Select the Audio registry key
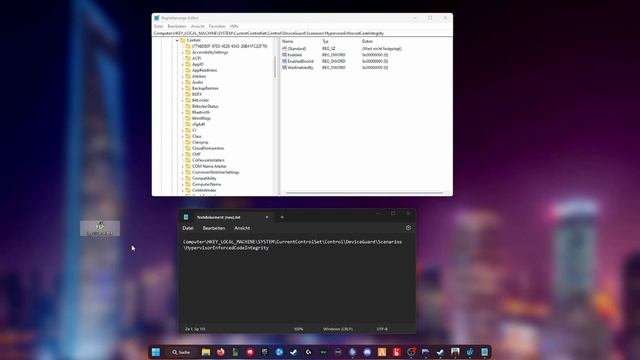The height and width of the screenshot is (360, 640). (x=197, y=82)
